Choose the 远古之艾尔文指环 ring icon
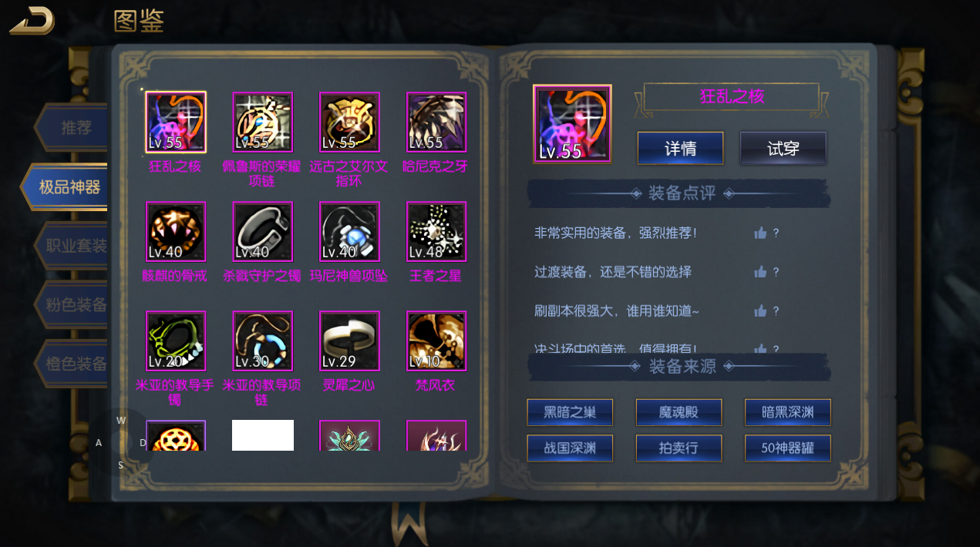The width and height of the screenshot is (980, 547). pos(350,122)
